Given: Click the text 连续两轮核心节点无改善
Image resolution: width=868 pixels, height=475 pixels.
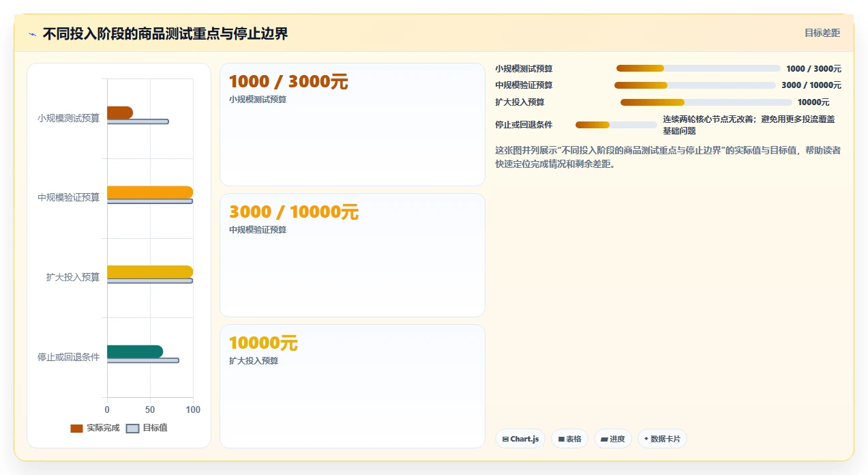Looking at the screenshot, I should [x=708, y=119].
